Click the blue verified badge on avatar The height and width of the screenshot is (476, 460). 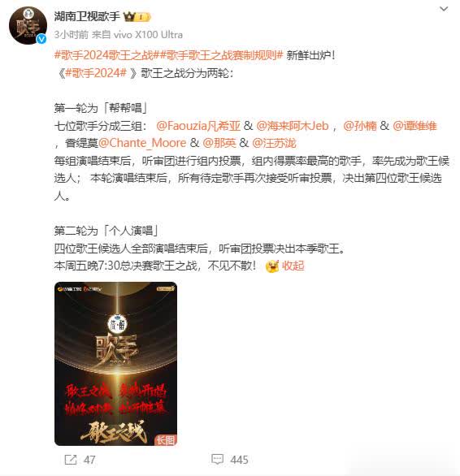coord(41,39)
